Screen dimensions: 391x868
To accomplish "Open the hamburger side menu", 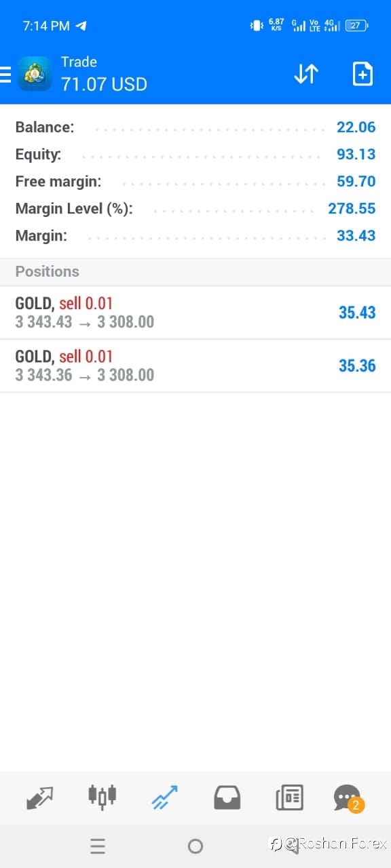I will tap(5, 74).
